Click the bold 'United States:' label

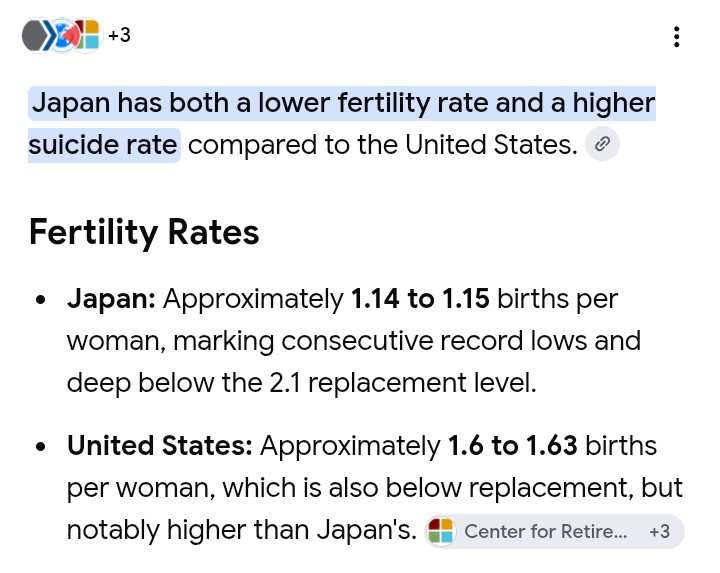tap(160, 445)
